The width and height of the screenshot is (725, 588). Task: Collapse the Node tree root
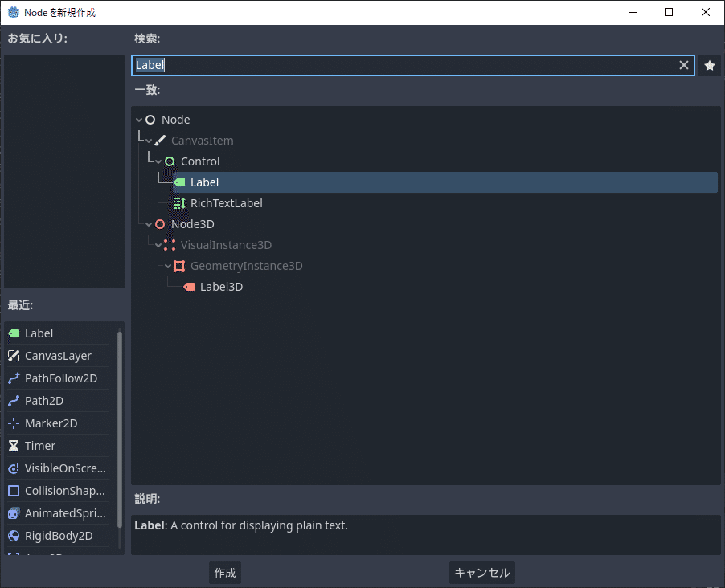(x=139, y=120)
